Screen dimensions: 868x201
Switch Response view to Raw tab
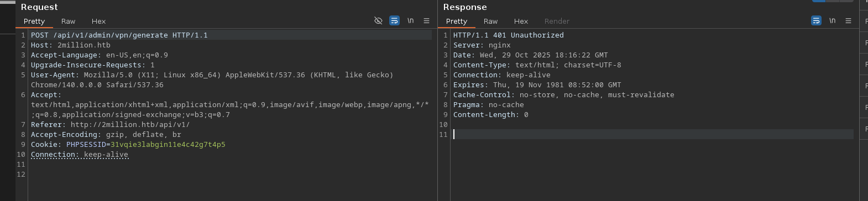coord(490,21)
